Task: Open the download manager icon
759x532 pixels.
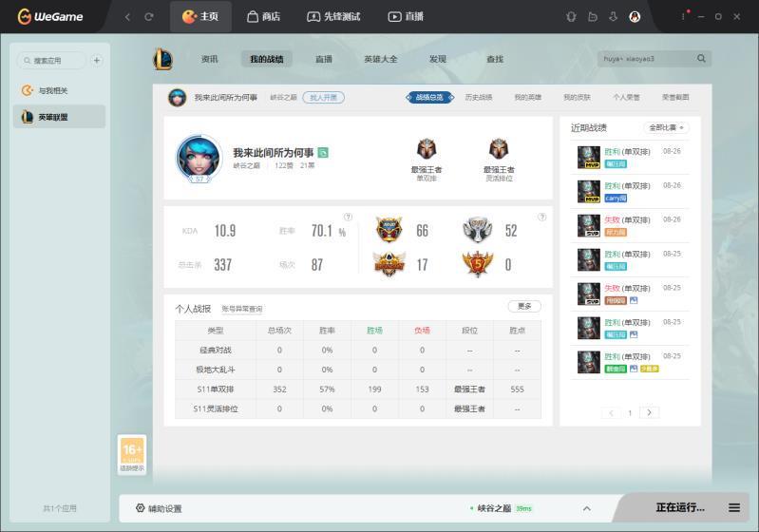Action: click(614, 17)
